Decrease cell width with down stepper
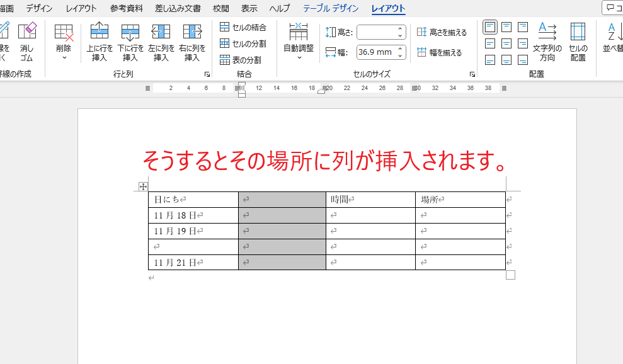Screen dimensions: 623x364 coord(400,55)
